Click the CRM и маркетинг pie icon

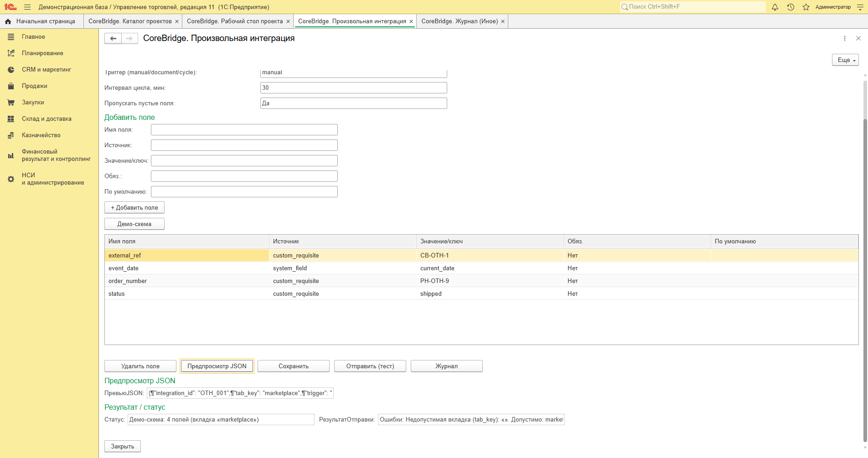click(11, 70)
